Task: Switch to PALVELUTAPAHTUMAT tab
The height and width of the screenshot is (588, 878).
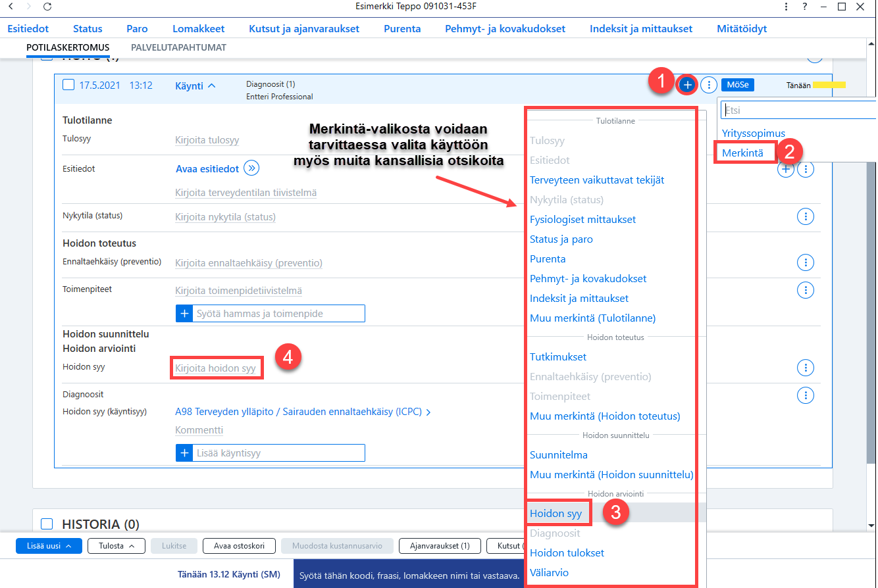Action: [178, 48]
